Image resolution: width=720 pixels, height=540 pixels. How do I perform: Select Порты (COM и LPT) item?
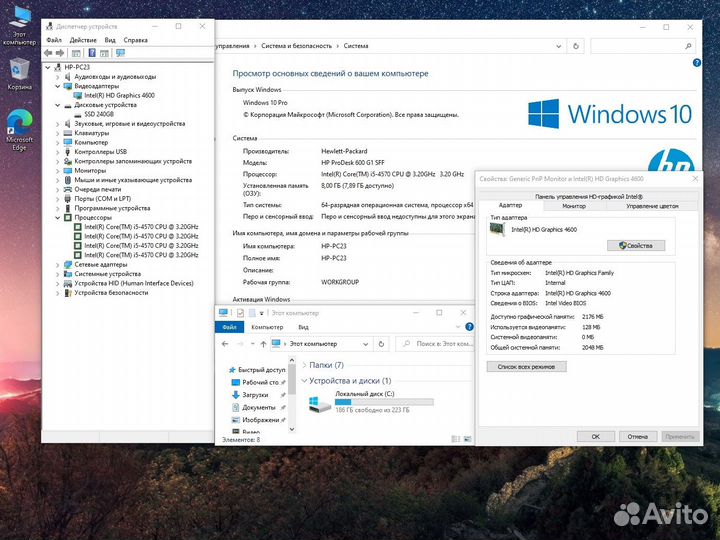102,199
